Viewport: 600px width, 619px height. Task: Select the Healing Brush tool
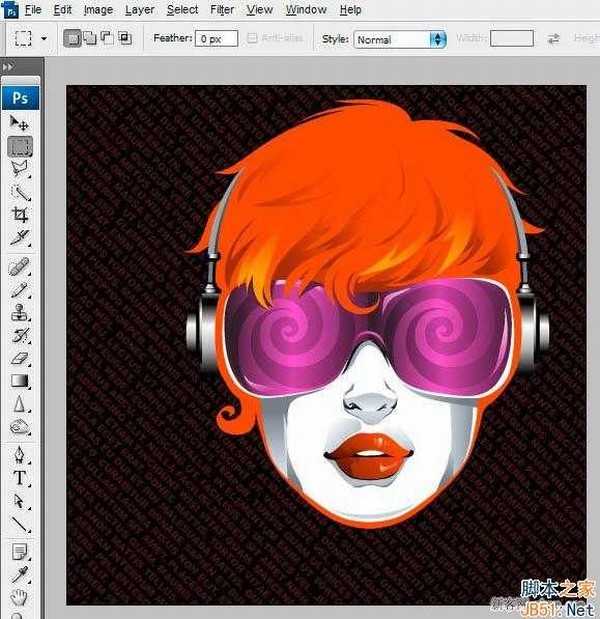(20, 267)
